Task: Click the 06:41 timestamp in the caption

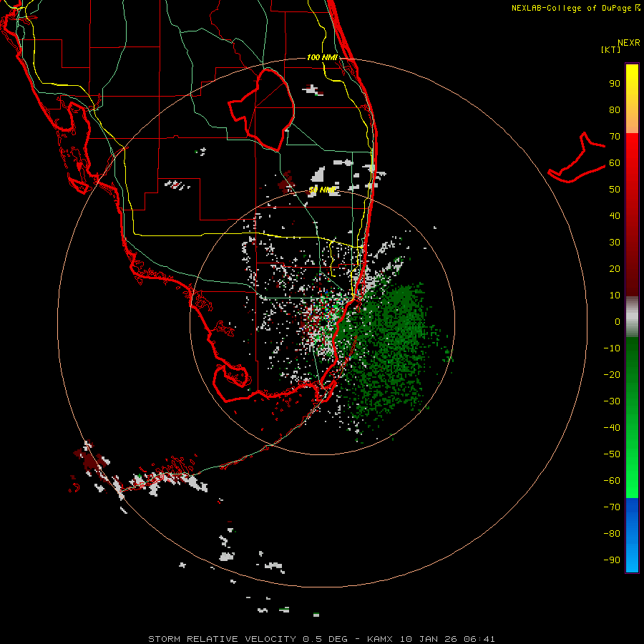Action: click(479, 639)
